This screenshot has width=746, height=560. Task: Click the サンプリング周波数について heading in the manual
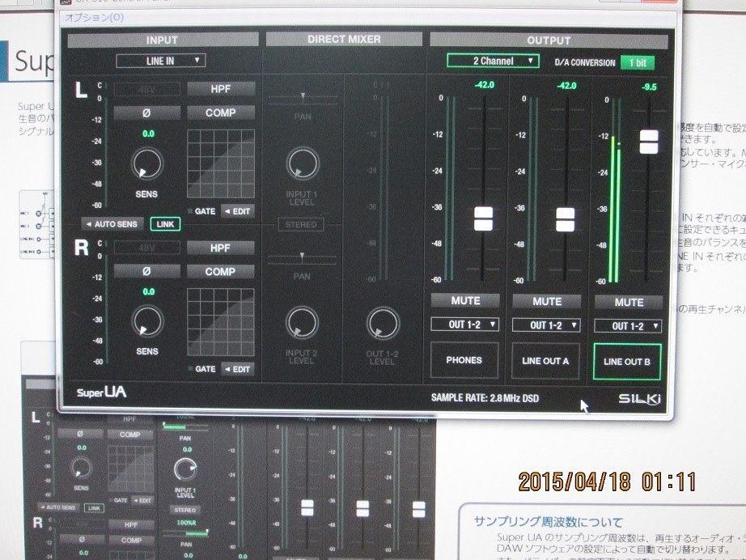pos(548,522)
